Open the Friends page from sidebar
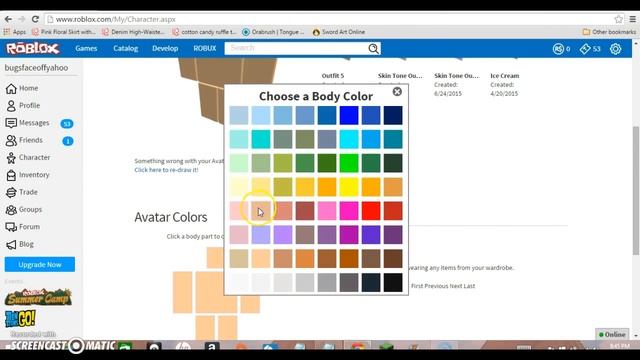Image resolution: width=640 pixels, height=360 pixels. click(24, 140)
